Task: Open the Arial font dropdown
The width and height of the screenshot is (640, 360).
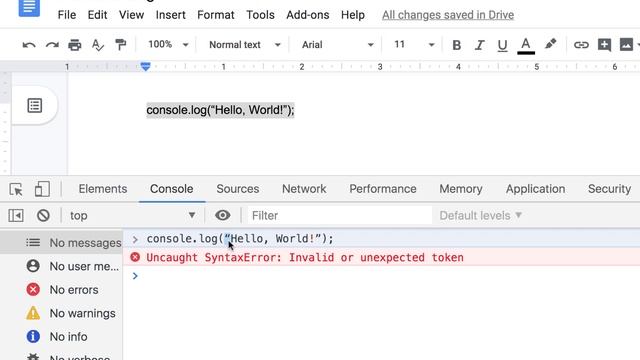Action: coord(338,45)
